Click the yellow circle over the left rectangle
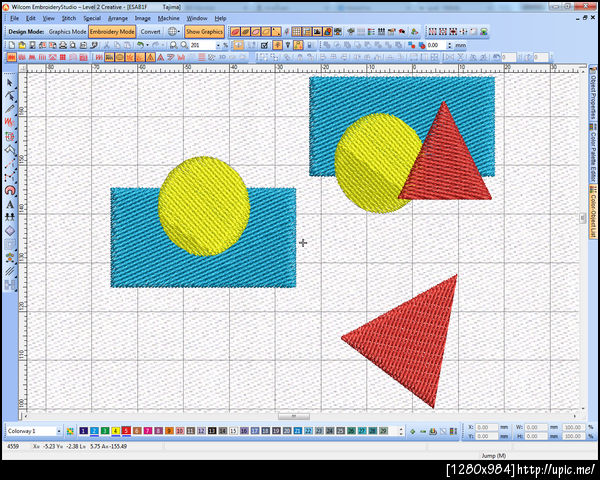This screenshot has width=600, height=480. pos(204,206)
